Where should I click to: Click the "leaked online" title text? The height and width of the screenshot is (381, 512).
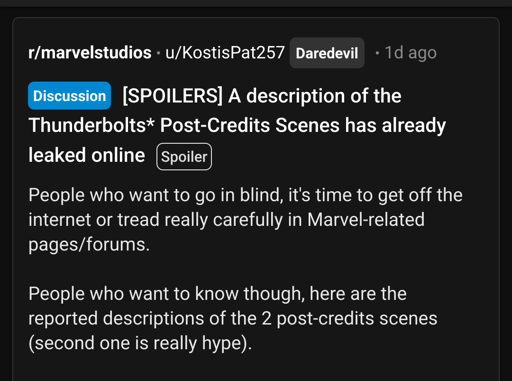(x=87, y=155)
